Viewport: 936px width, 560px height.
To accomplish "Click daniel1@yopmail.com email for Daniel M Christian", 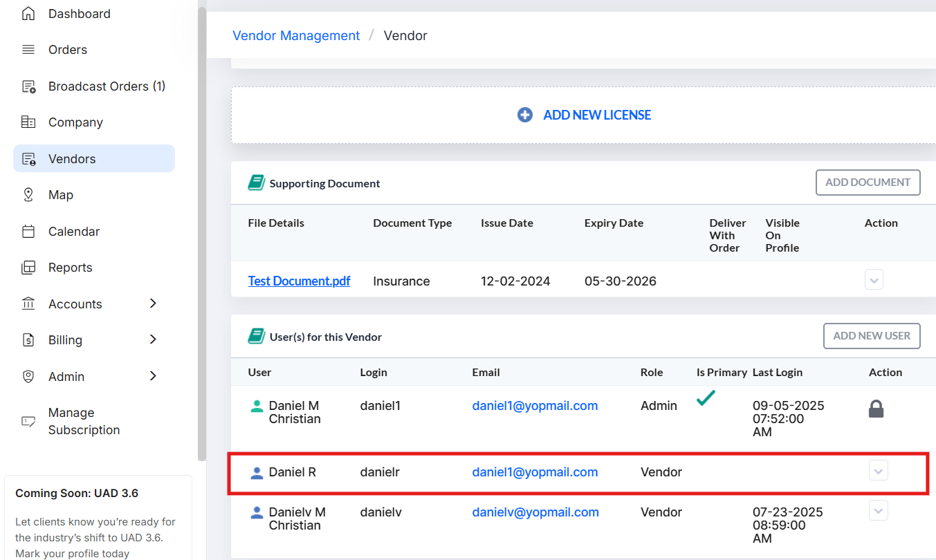I will coord(535,406).
